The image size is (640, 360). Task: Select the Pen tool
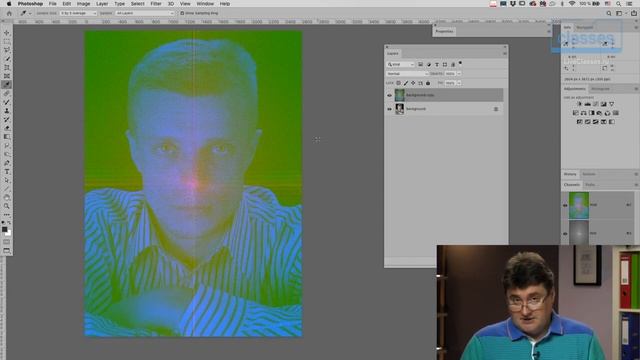click(7, 163)
